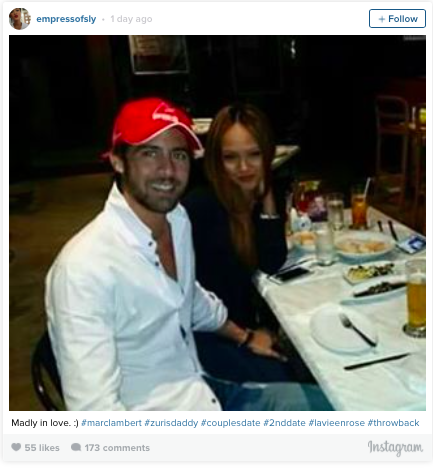Click the empressofsly username link

[x=66, y=19]
